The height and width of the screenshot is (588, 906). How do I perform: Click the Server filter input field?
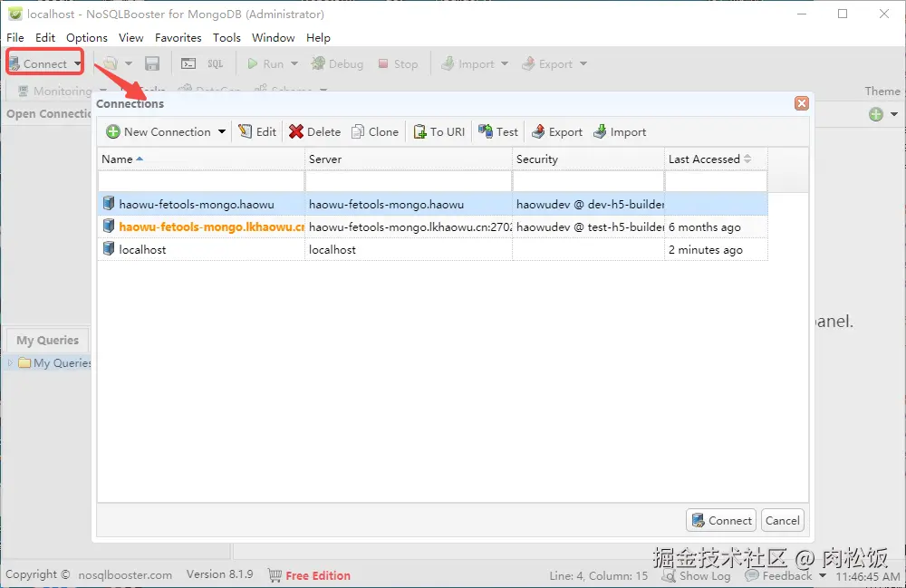tap(408, 181)
